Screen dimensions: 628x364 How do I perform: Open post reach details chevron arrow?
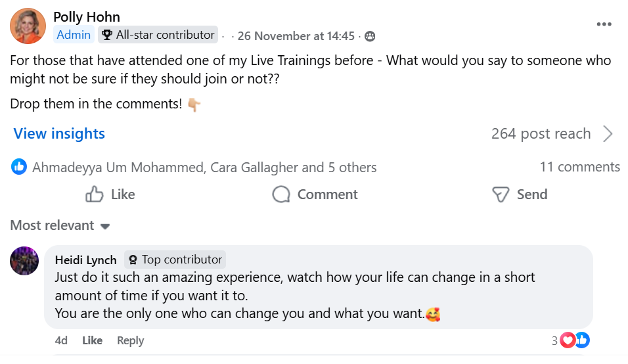click(x=608, y=134)
